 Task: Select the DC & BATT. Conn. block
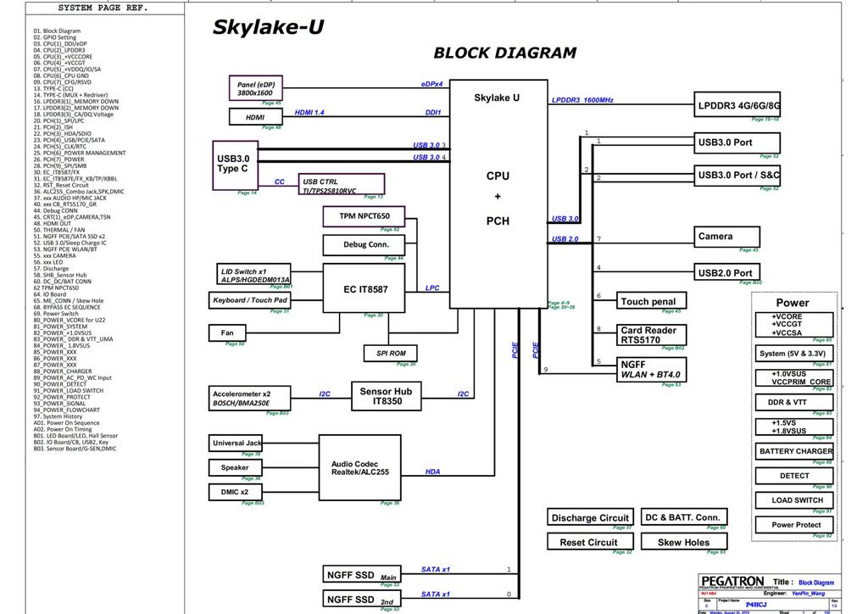[x=684, y=517]
